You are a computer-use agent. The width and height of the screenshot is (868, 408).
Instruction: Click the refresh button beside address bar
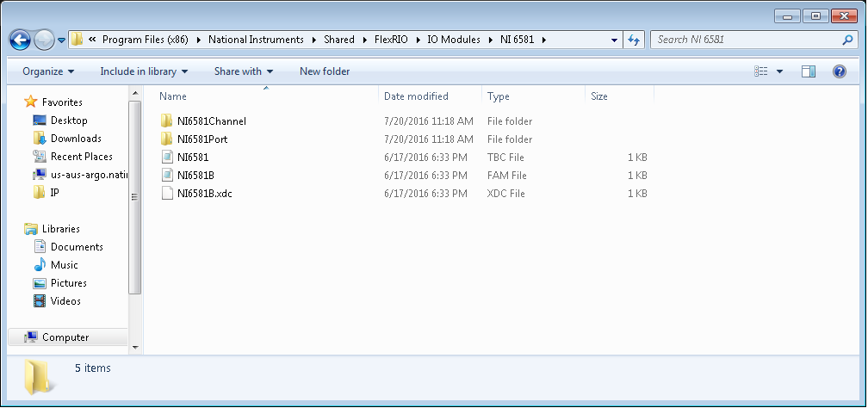tap(634, 40)
